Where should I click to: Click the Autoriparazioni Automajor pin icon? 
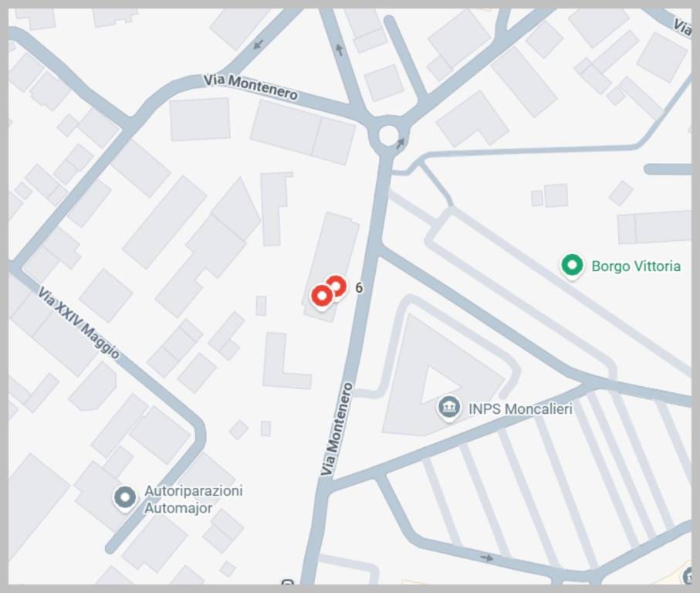[124, 496]
